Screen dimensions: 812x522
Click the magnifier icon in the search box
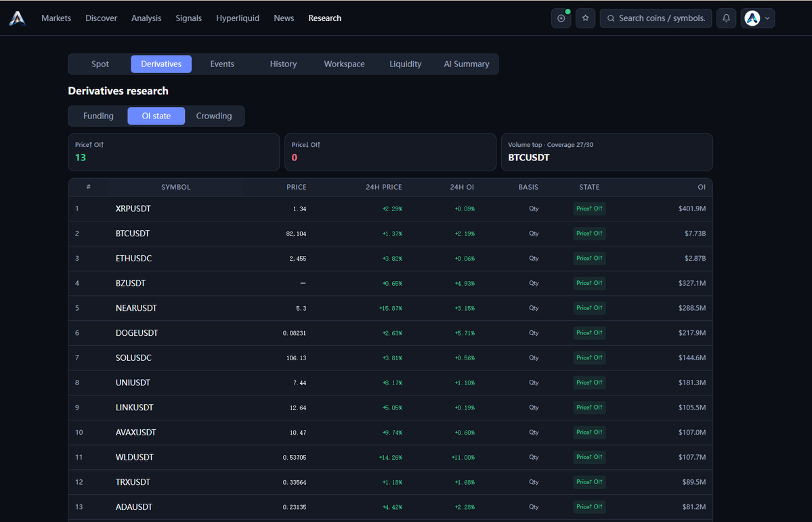pos(611,18)
